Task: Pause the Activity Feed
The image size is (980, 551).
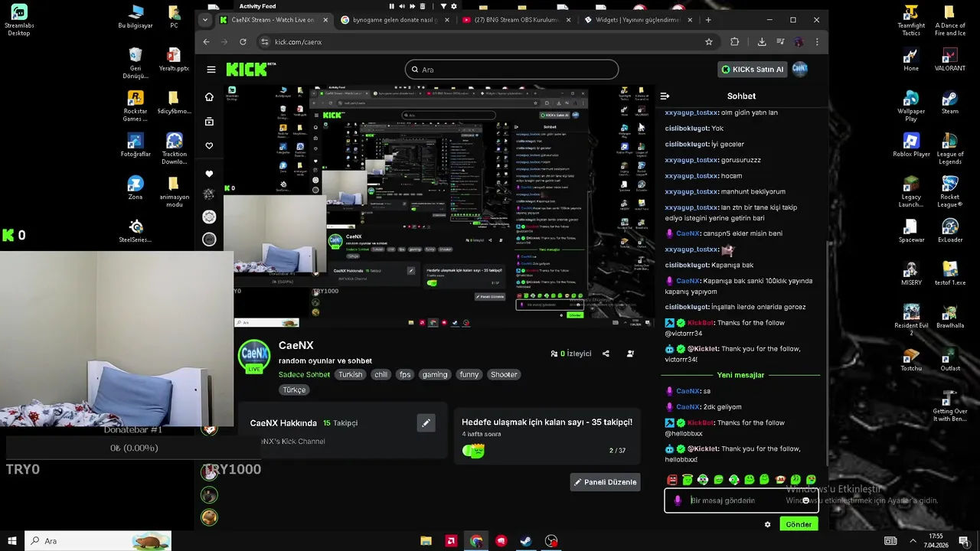Action: [x=392, y=6]
